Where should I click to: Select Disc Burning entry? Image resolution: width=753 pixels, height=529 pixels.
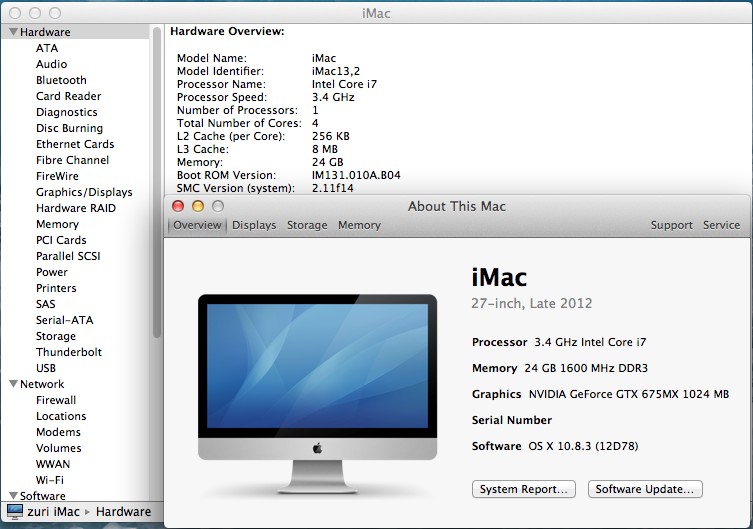click(70, 128)
